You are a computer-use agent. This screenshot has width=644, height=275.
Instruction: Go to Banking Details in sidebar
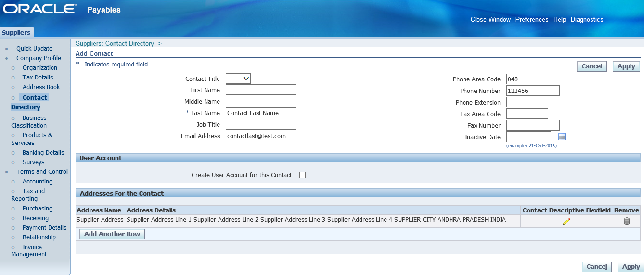[x=43, y=153]
